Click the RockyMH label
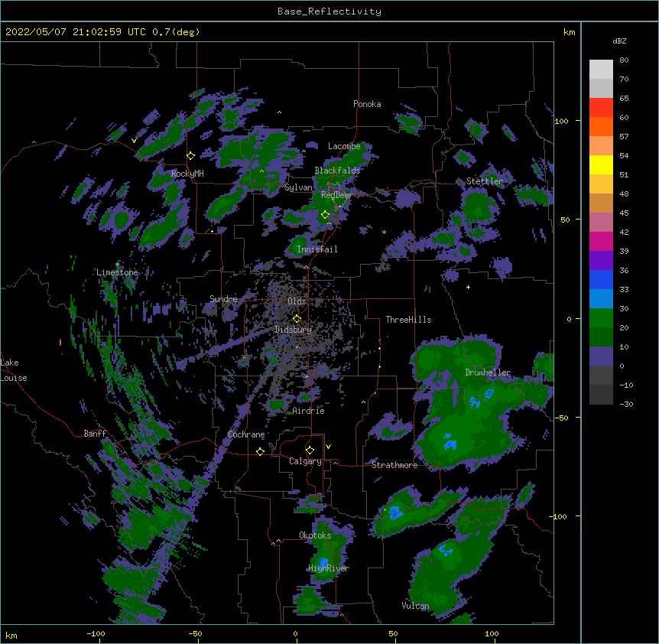The height and width of the screenshot is (644, 659). 187,174
